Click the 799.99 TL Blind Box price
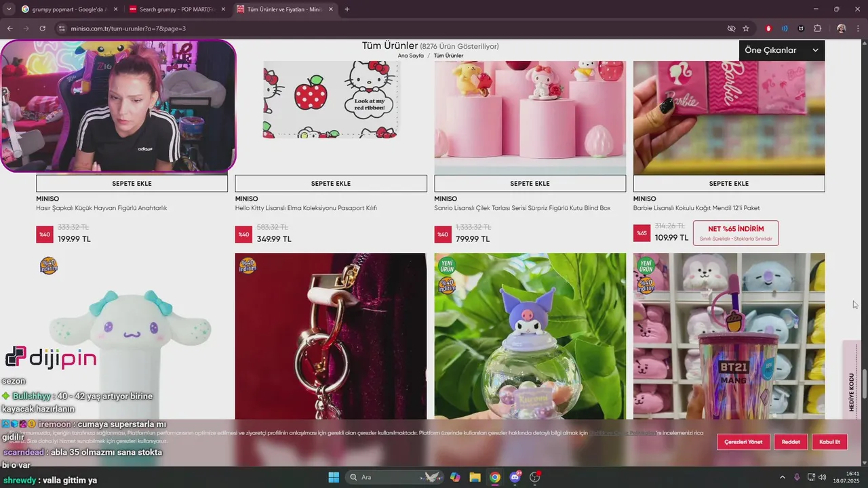The width and height of the screenshot is (868, 488). coord(473,239)
